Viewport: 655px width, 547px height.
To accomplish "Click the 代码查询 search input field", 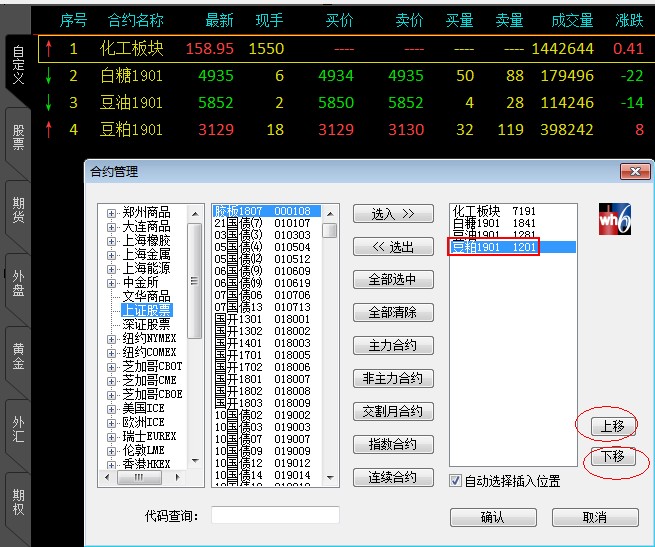I will 275,515.
